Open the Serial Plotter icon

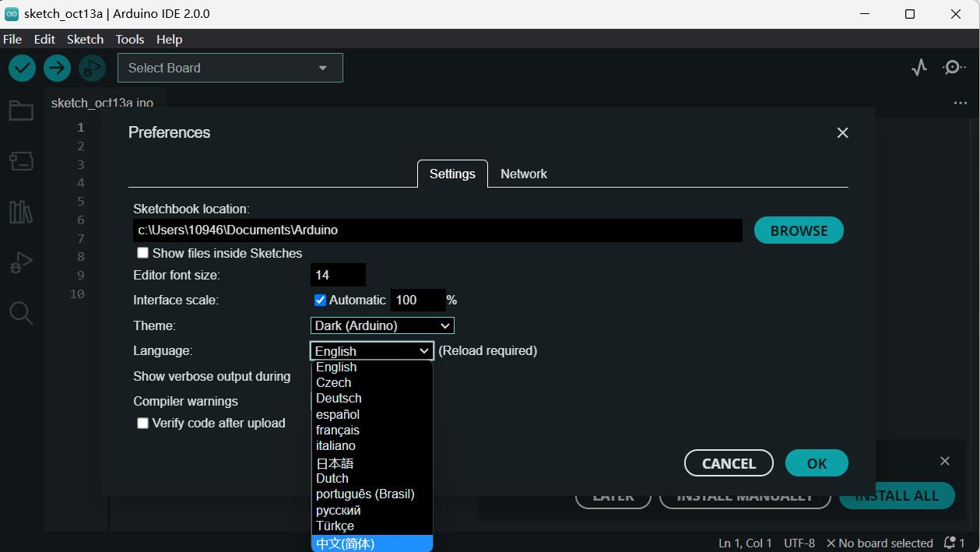919,68
